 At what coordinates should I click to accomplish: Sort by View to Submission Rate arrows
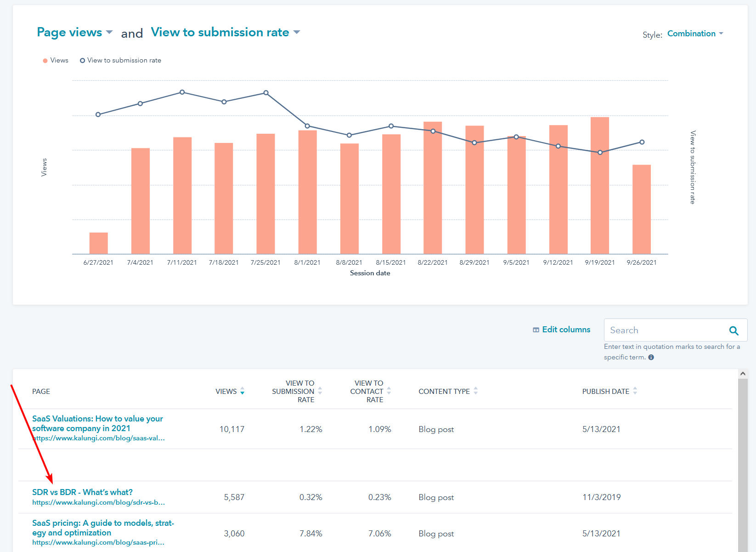pos(320,391)
